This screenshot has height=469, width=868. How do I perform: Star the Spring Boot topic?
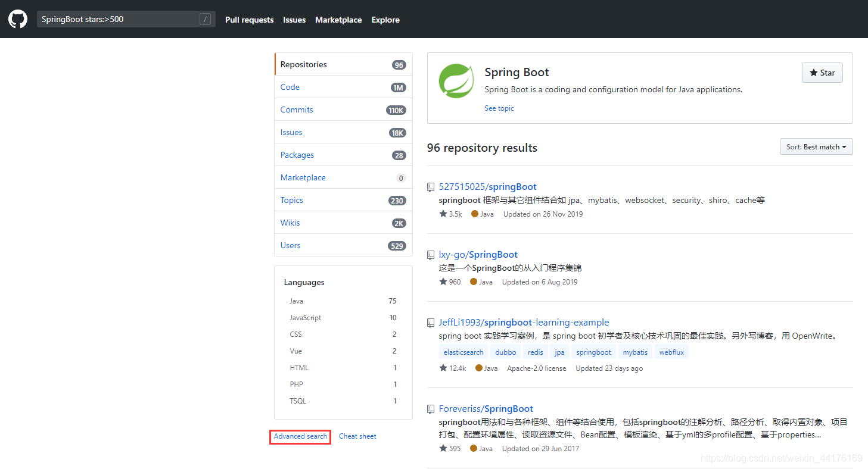coord(822,73)
